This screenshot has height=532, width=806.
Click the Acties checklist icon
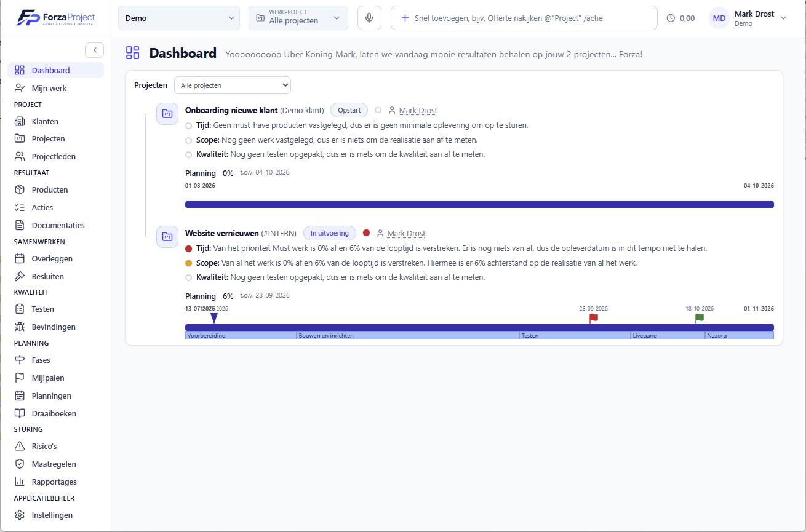(x=20, y=207)
